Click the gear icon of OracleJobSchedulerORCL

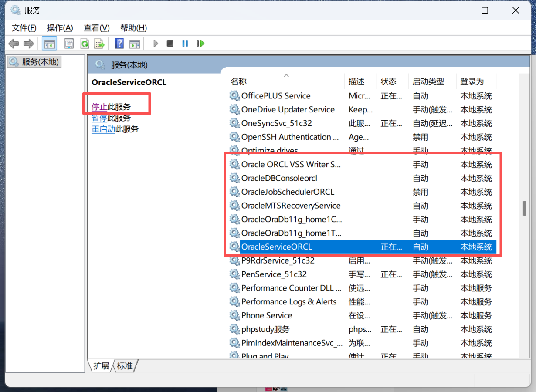235,192
